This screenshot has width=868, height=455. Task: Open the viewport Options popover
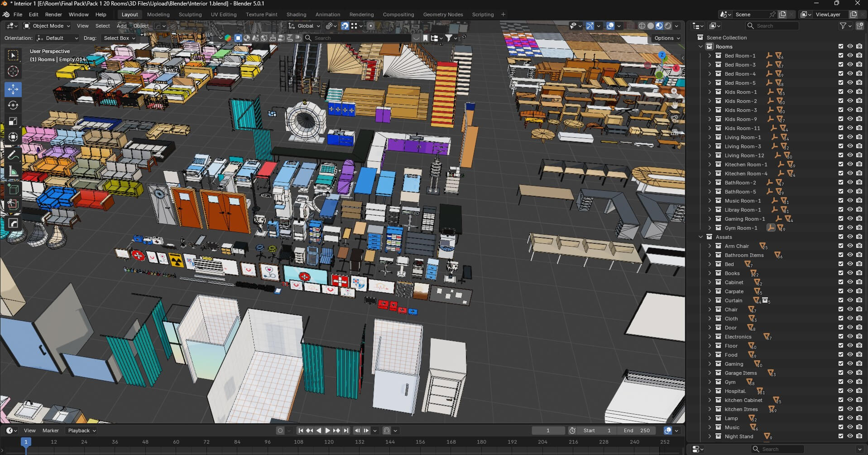click(667, 38)
